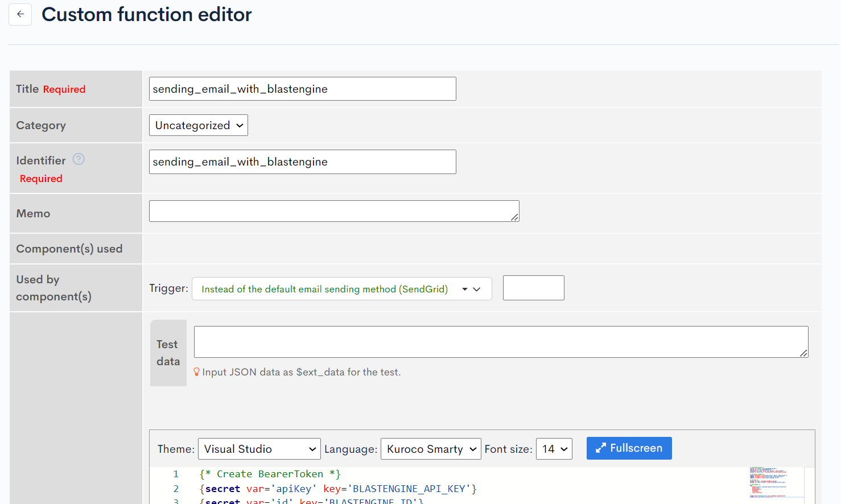Click the lightbulb hint icon under Test data
Viewport: 841px width, 504px height.
click(196, 372)
